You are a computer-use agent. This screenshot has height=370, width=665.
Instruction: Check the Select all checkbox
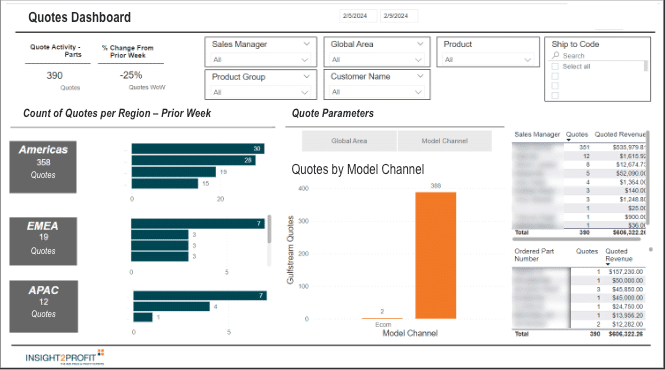(555, 67)
